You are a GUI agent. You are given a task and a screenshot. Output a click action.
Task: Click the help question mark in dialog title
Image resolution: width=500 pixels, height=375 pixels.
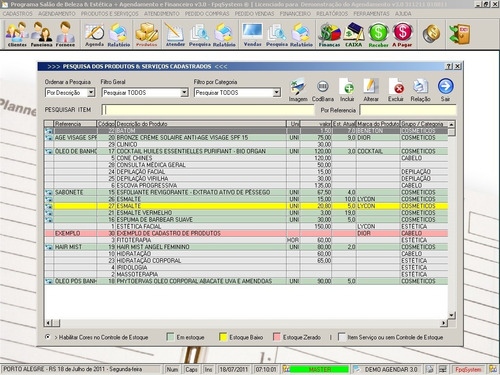(x=449, y=66)
